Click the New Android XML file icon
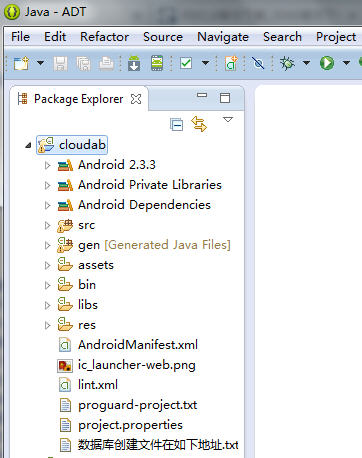Viewport: 362px width, 458px height. coord(231,63)
